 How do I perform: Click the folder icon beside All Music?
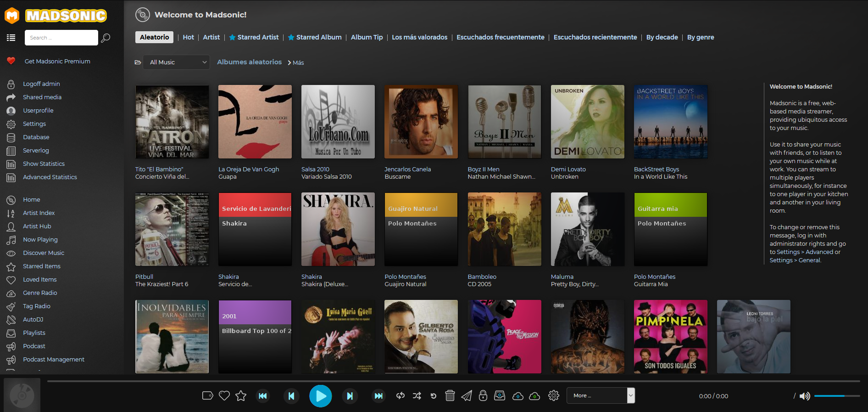138,62
